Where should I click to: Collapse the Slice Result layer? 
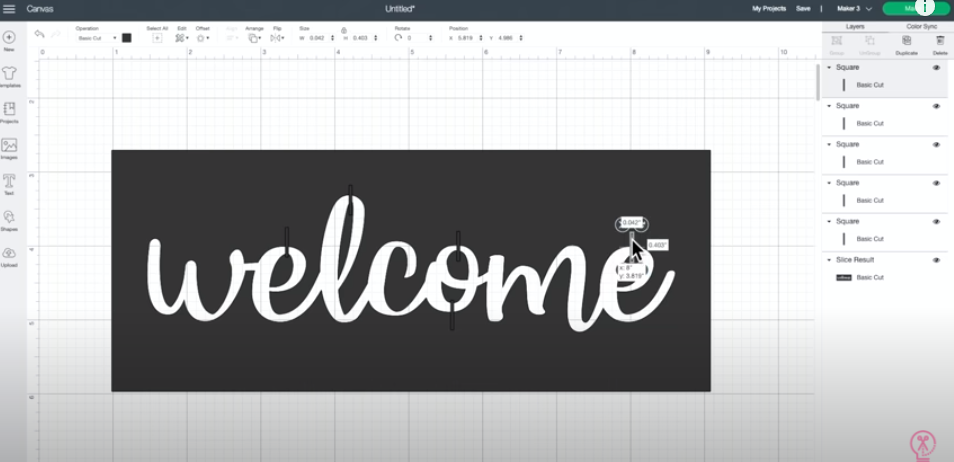(x=829, y=260)
